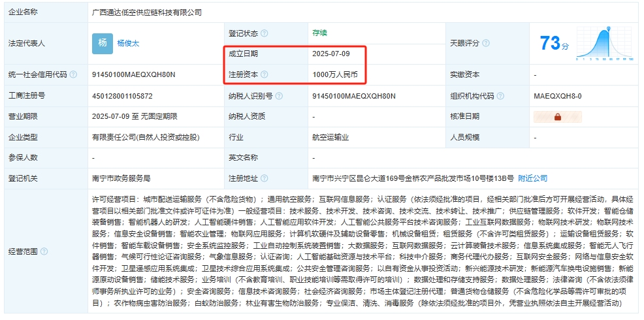This screenshot has height=320, width=644.
Task: Select the industry value 航空运输业
Action: 330,138
